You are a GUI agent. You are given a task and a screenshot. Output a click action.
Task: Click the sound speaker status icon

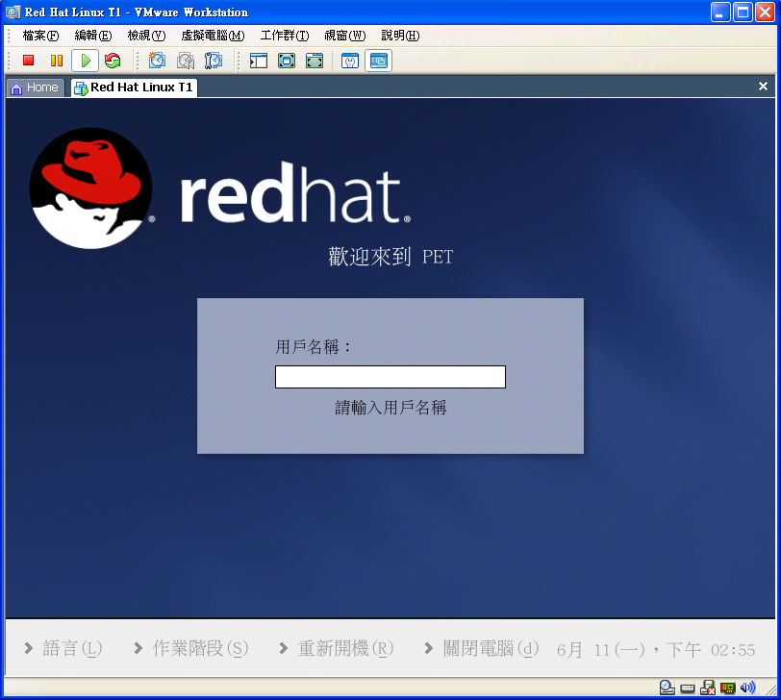(747, 687)
